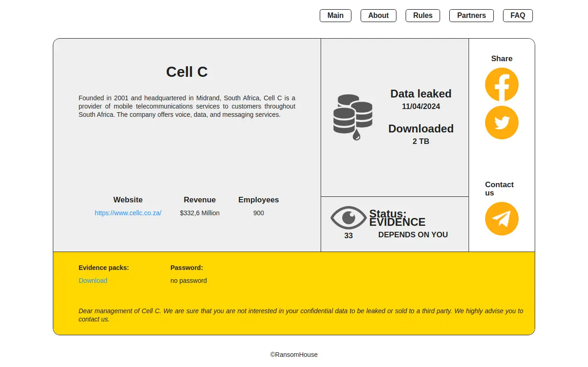Click the 2 TB downloaded size
The width and height of the screenshot is (588, 367).
tap(421, 141)
